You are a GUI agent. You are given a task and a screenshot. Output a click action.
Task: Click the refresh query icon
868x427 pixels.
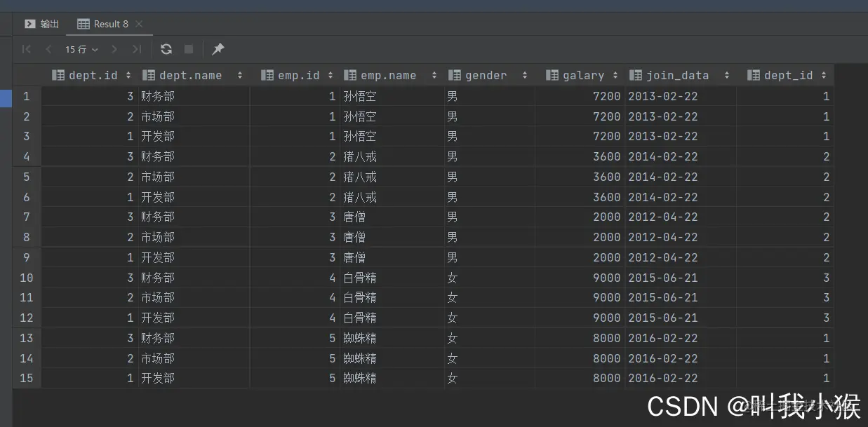166,49
